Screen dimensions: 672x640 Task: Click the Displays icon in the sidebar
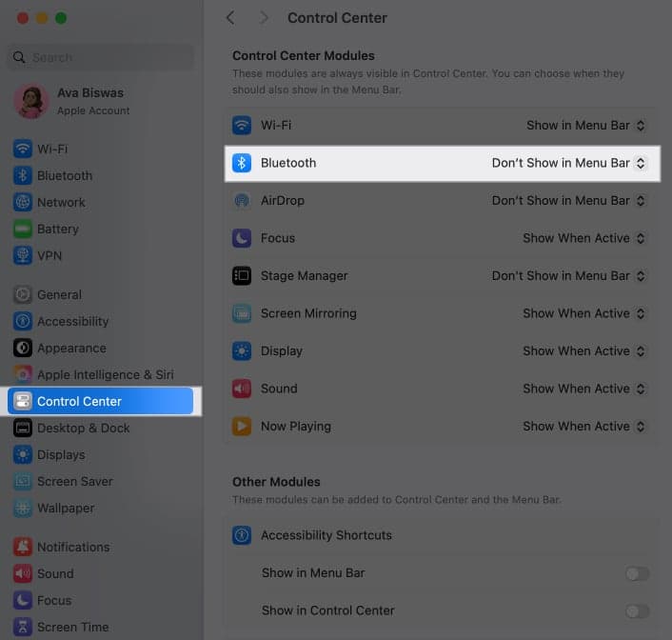click(22, 454)
